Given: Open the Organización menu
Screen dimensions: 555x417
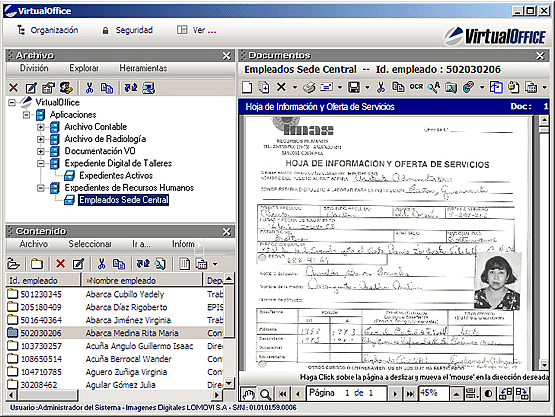Looking at the screenshot, I should 48,30.
